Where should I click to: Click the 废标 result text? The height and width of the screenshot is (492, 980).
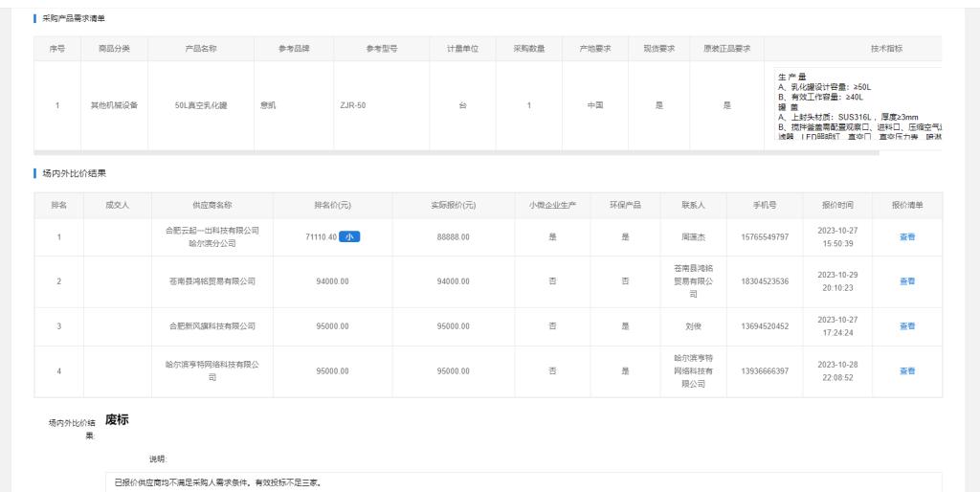(x=118, y=420)
